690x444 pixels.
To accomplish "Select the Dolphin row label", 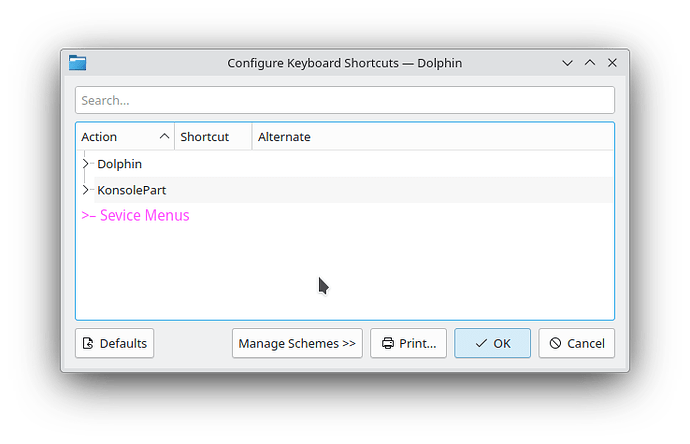I will [119, 163].
